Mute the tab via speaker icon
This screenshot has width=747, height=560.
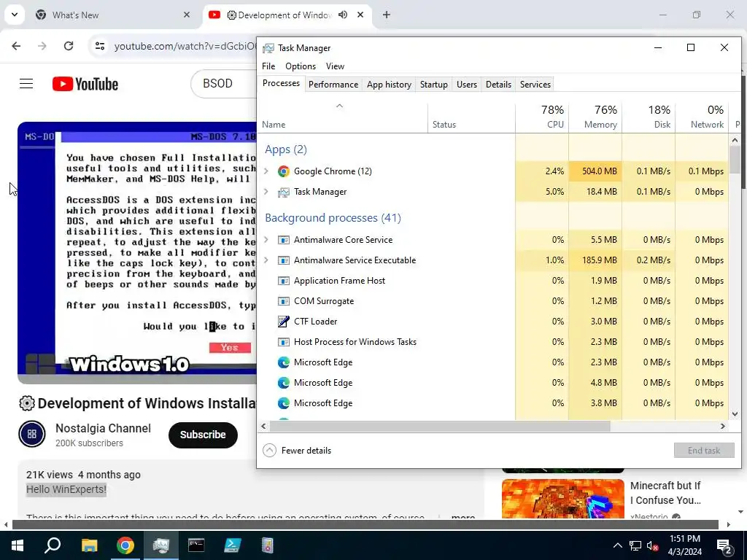click(343, 15)
